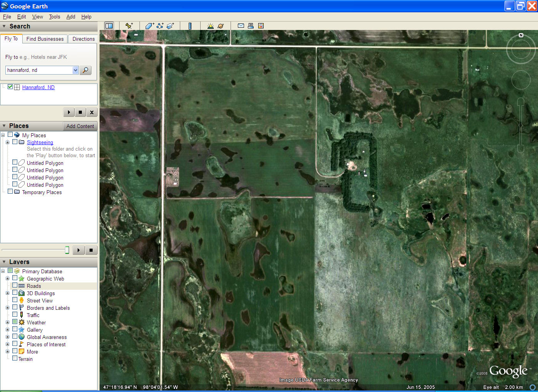Screen dimensions: 538x392
Task: Check the Temporary Places checkbox
Action: coord(10,191)
